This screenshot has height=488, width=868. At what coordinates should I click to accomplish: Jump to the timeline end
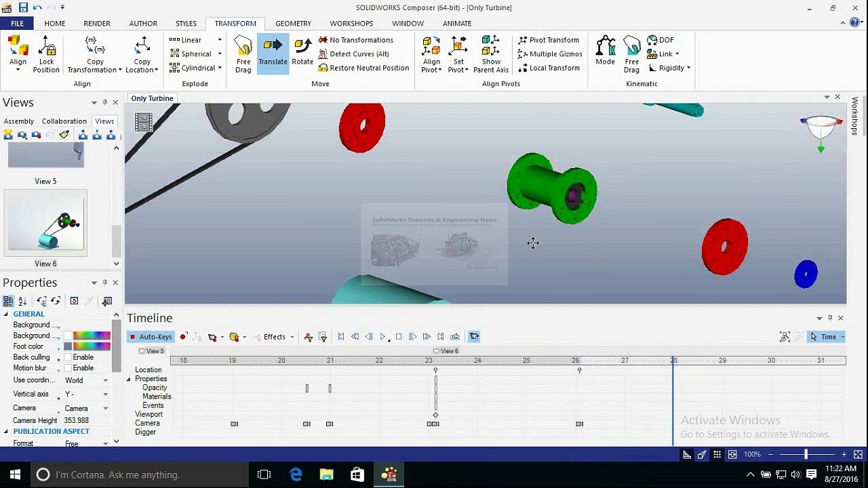pos(441,337)
